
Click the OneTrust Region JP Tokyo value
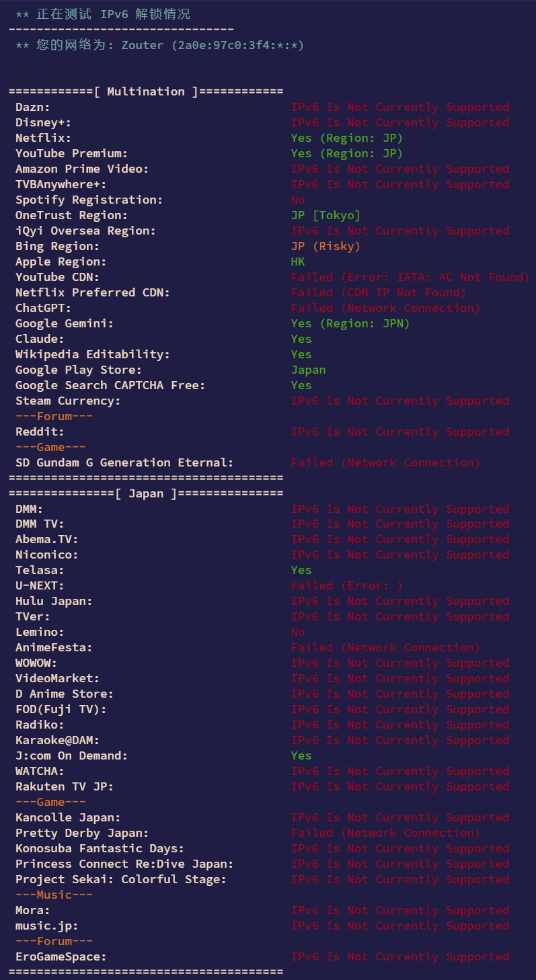tap(326, 215)
